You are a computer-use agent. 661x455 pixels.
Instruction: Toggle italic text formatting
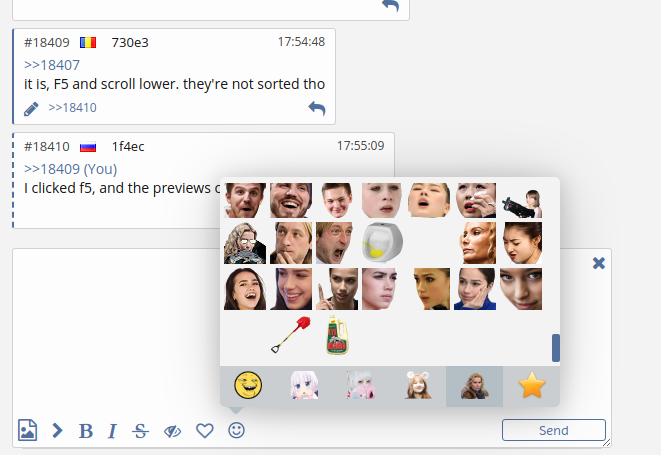[112, 431]
